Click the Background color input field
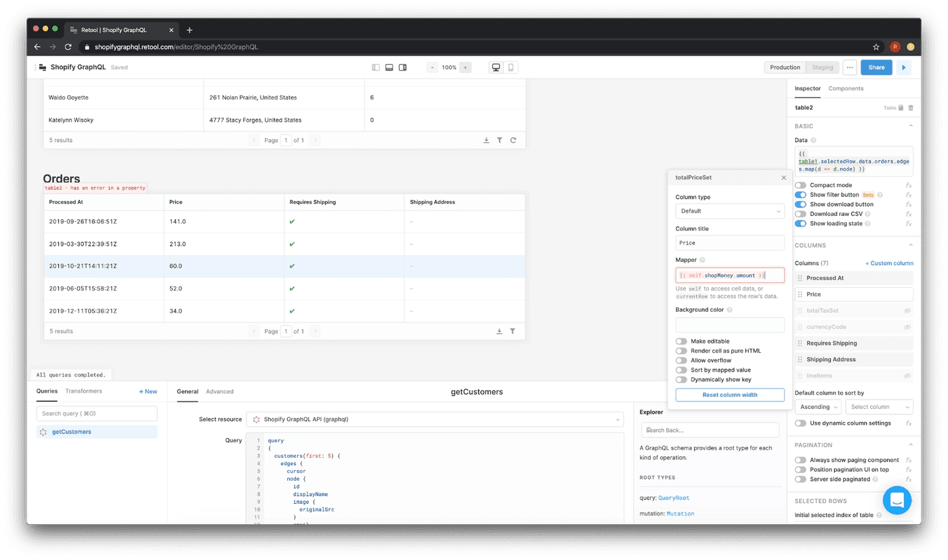The width and height of the screenshot is (948, 560). point(729,324)
